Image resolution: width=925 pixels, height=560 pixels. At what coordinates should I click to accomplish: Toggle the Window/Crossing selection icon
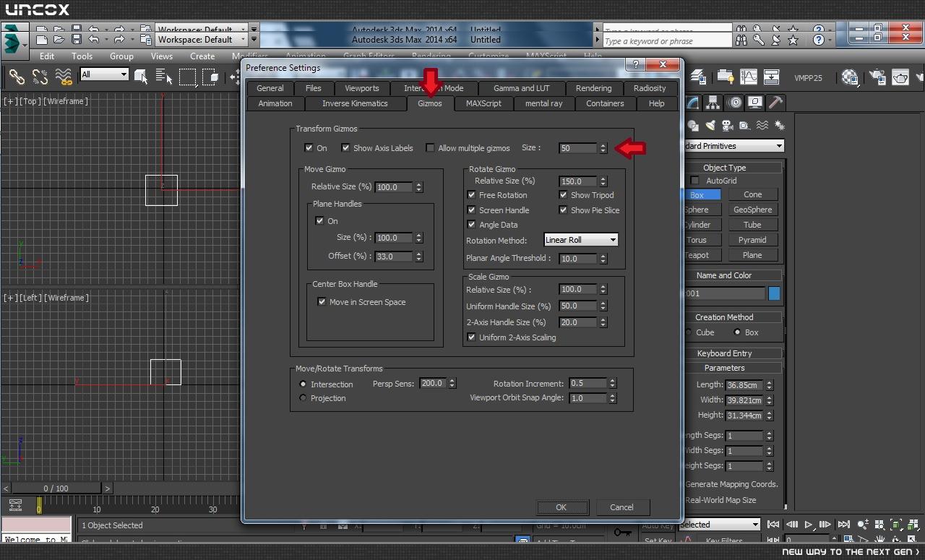pos(210,77)
